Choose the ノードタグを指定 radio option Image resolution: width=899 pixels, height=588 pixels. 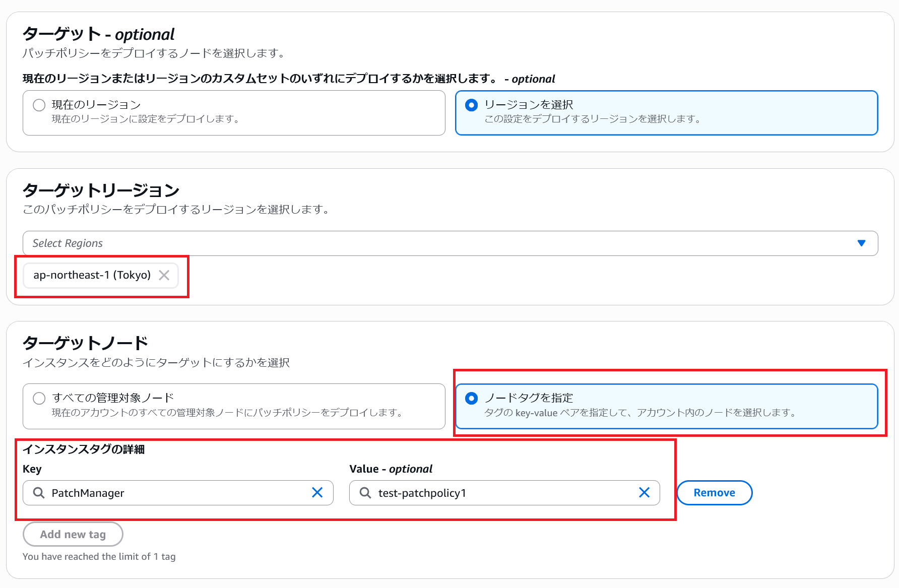point(472,399)
